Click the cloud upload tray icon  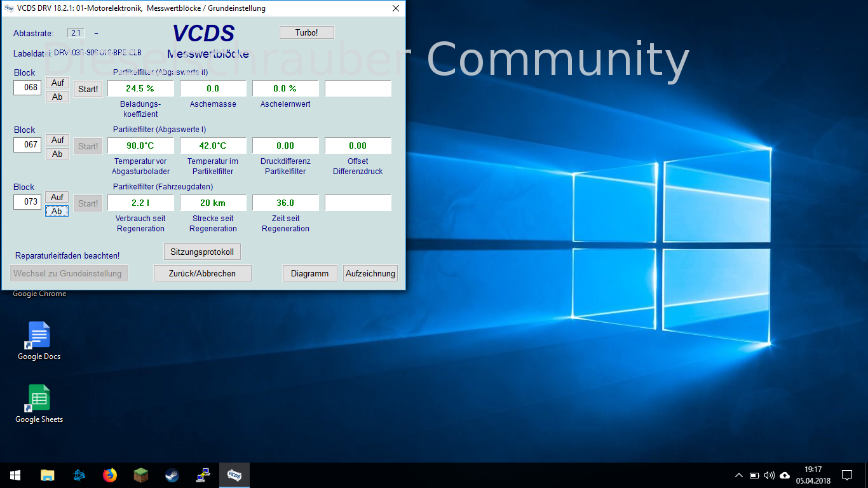coord(785,475)
